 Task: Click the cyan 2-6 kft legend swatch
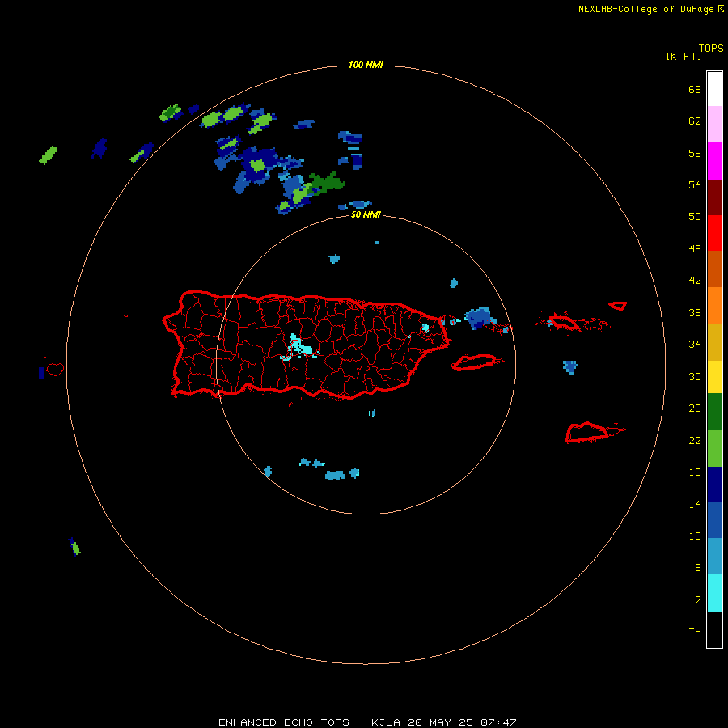click(714, 593)
